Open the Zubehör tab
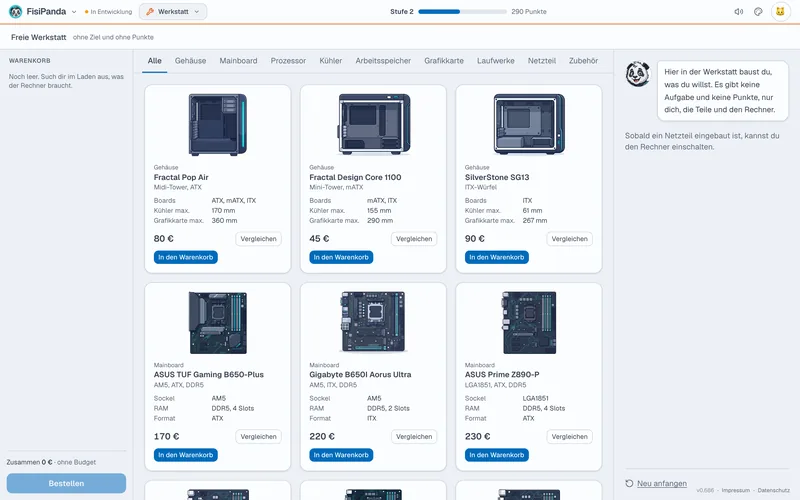The height and width of the screenshot is (500, 800). pos(583,61)
